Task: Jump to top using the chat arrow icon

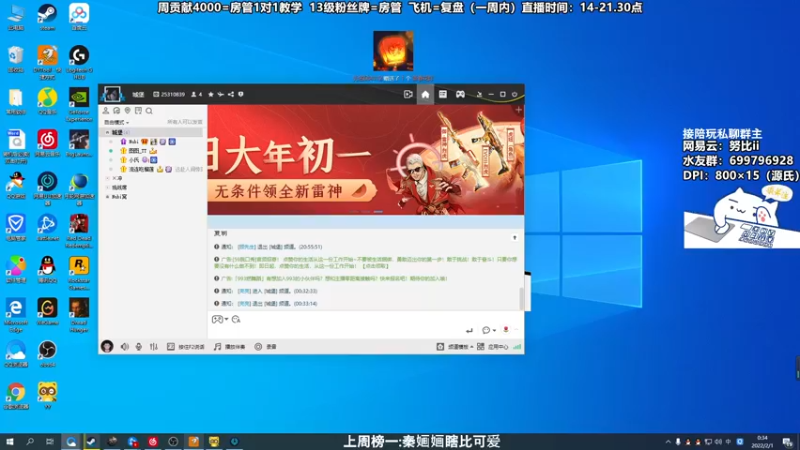Action: point(514,238)
